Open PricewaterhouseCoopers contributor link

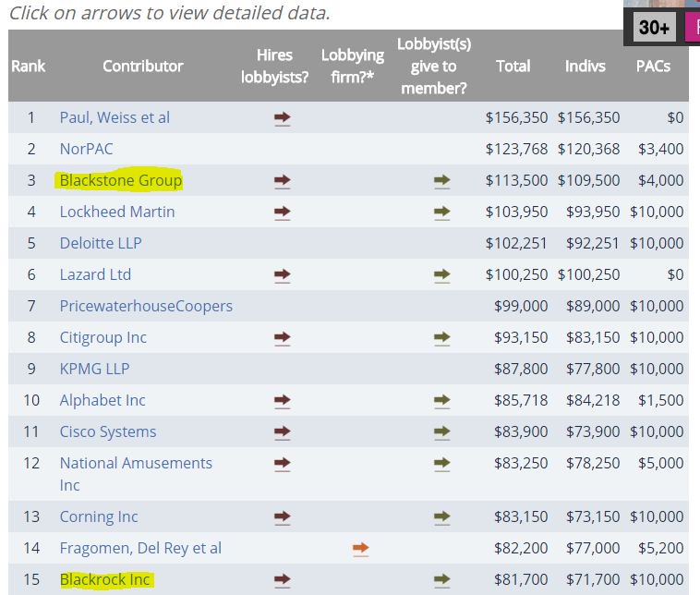tap(146, 306)
